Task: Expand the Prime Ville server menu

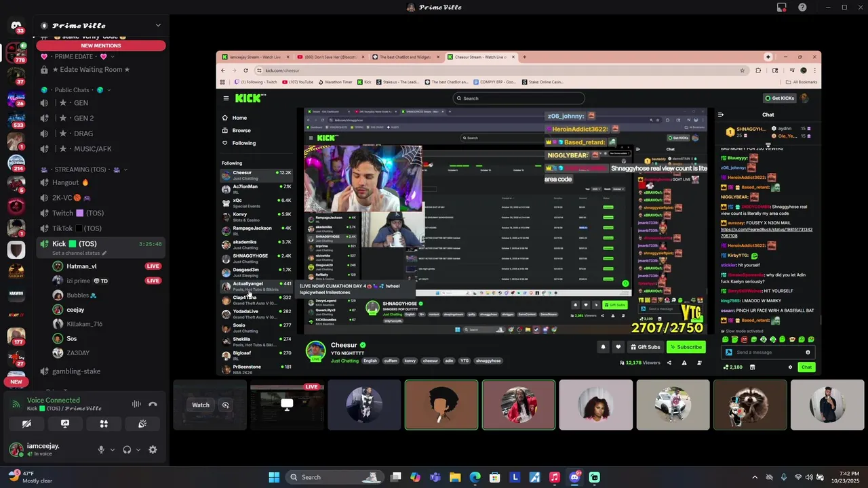Action: [158, 26]
